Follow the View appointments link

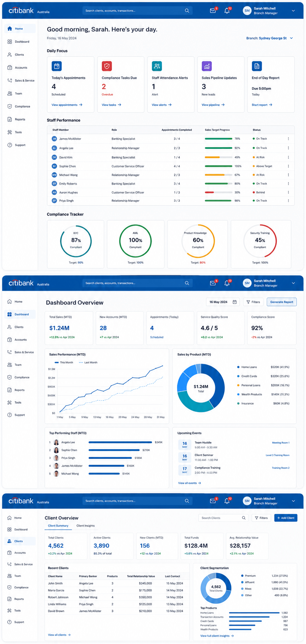(x=67, y=105)
